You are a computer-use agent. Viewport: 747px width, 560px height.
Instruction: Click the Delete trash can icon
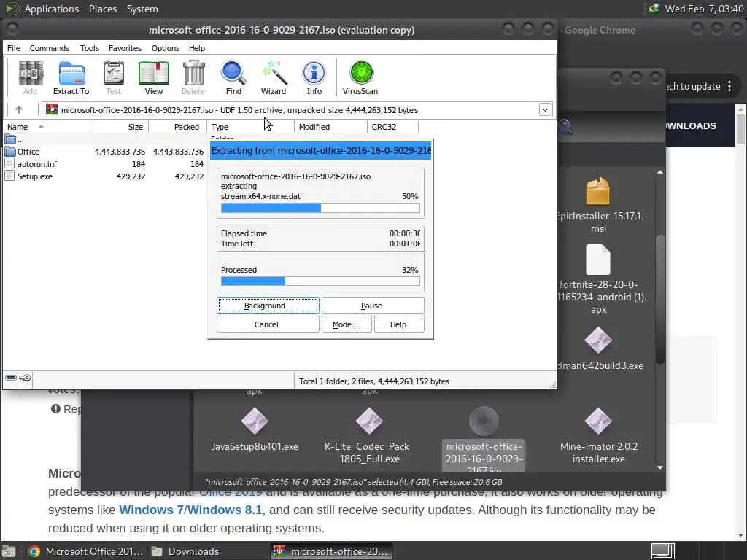pyautogui.click(x=193, y=77)
